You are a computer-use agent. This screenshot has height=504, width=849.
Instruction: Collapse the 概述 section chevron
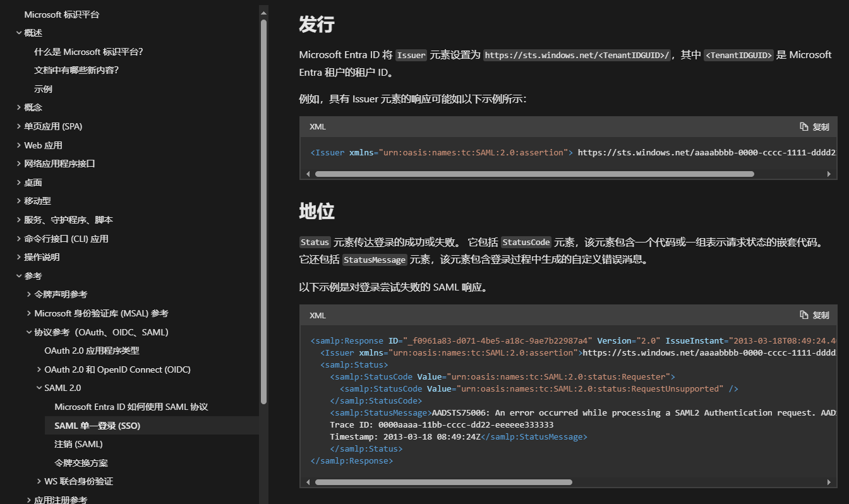coord(19,33)
